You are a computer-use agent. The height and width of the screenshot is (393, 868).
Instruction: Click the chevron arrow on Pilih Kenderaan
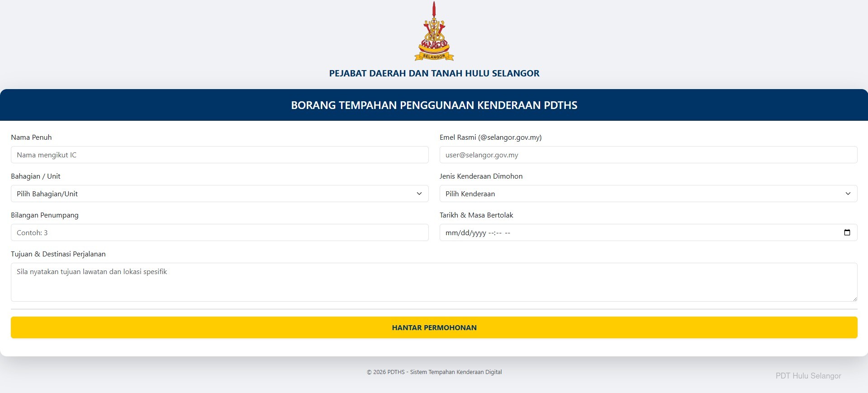(848, 194)
